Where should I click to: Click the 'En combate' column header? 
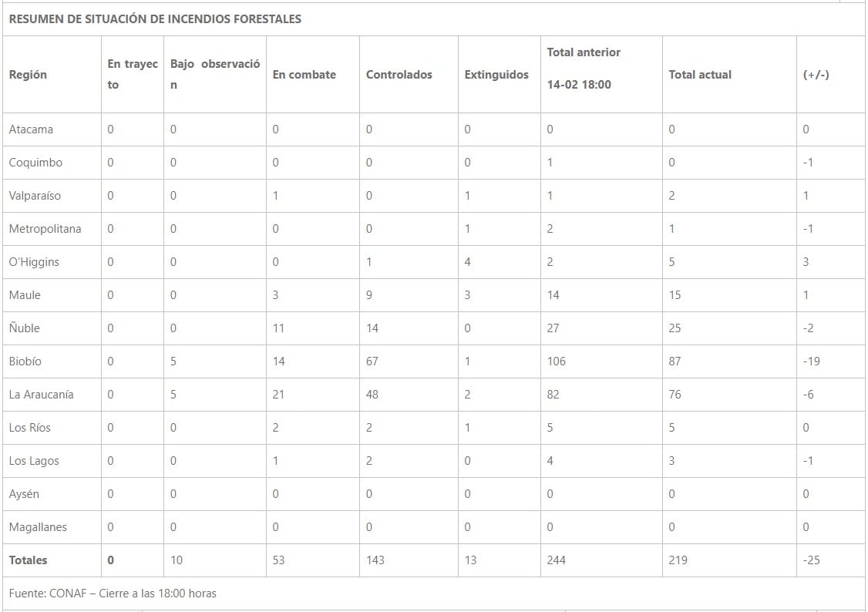[304, 75]
